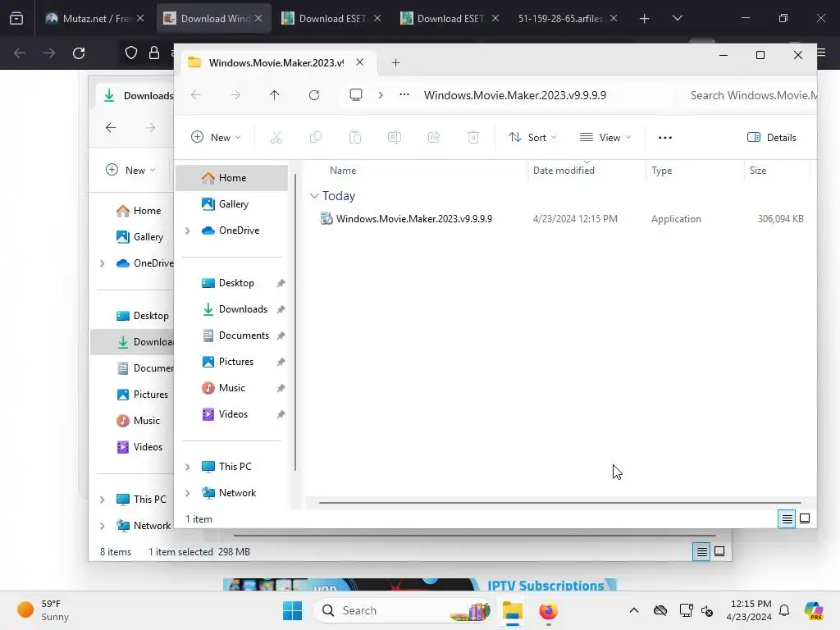Open the Windows Start menu
Image resolution: width=840 pixels, height=630 pixels.
pos(293,610)
